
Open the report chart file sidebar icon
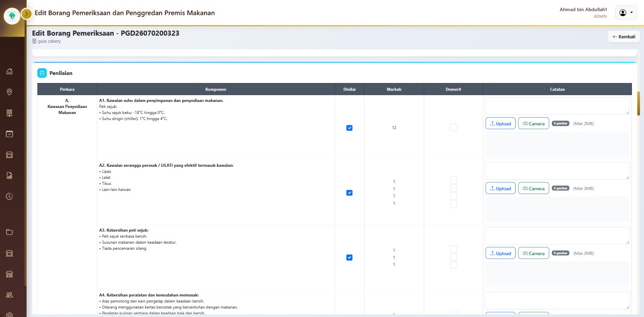pyautogui.click(x=9, y=176)
